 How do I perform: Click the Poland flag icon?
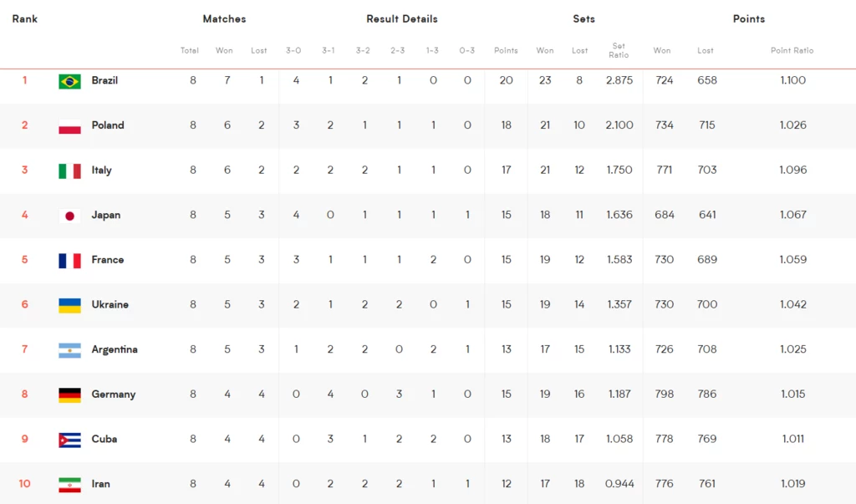click(70, 126)
